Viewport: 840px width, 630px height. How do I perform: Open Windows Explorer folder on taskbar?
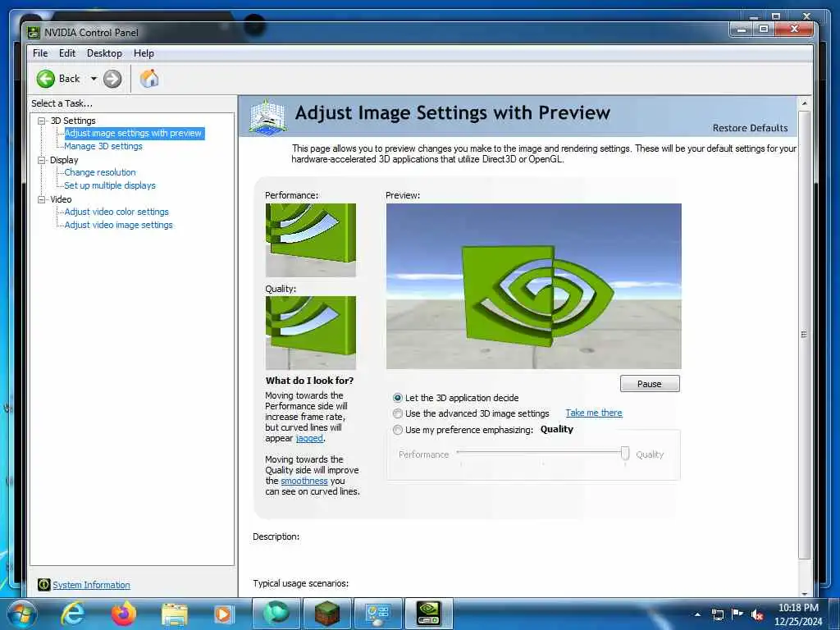pos(174,614)
